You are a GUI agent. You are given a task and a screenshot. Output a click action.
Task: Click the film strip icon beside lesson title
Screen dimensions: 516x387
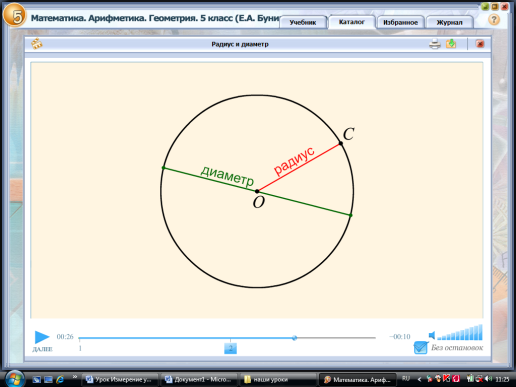pos(37,44)
